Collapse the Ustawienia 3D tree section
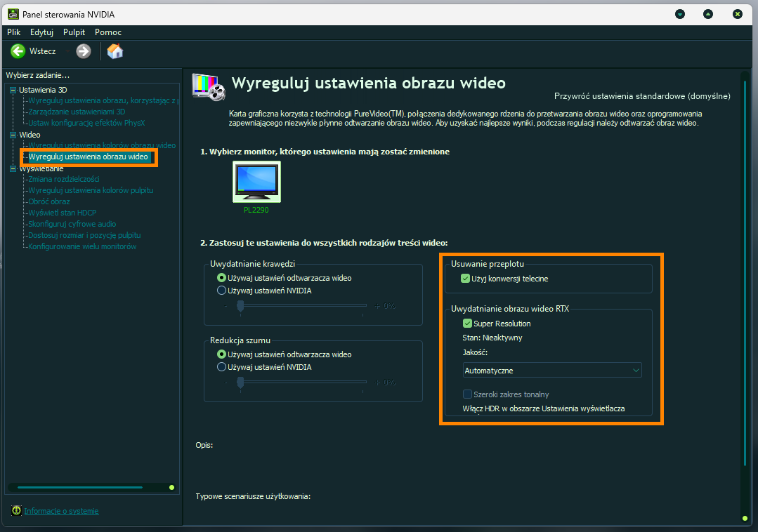This screenshot has height=532, width=758. pyautogui.click(x=13, y=91)
